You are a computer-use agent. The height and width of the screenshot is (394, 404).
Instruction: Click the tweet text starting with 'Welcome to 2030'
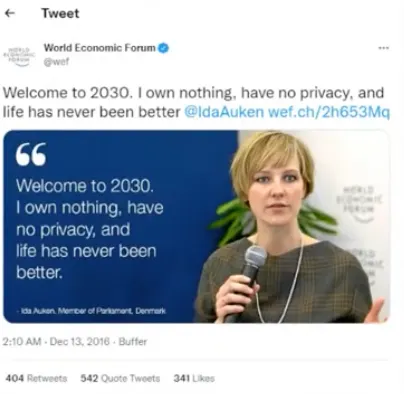(196, 102)
